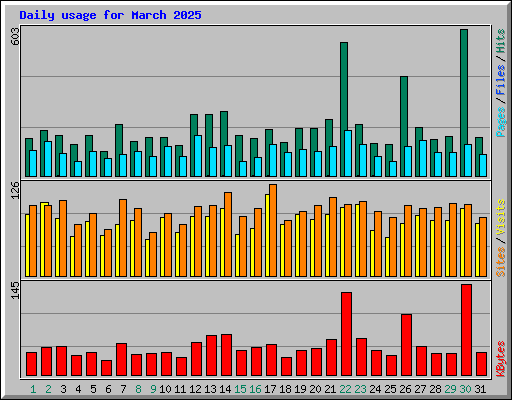Select the orange sites bar for day 14
Screen dimensions: 512x400
click(x=228, y=234)
